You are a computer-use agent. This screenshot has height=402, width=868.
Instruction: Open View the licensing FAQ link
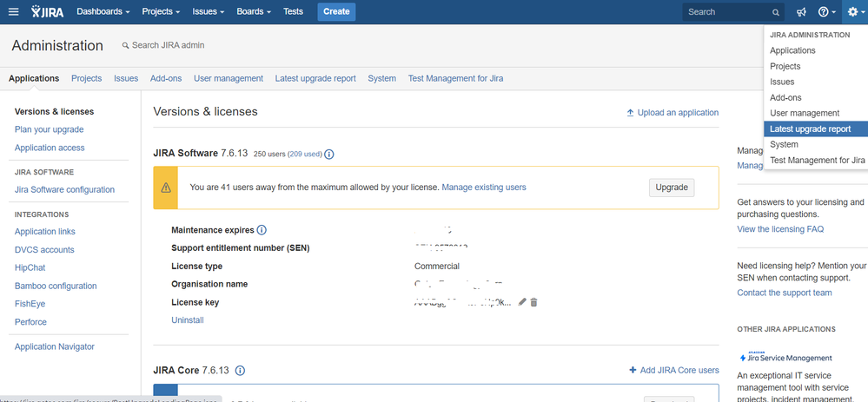[780, 229]
